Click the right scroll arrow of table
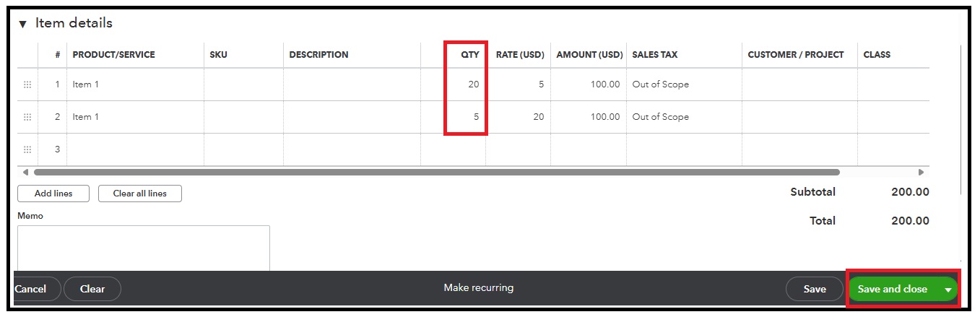The image size is (980, 317). tap(921, 173)
